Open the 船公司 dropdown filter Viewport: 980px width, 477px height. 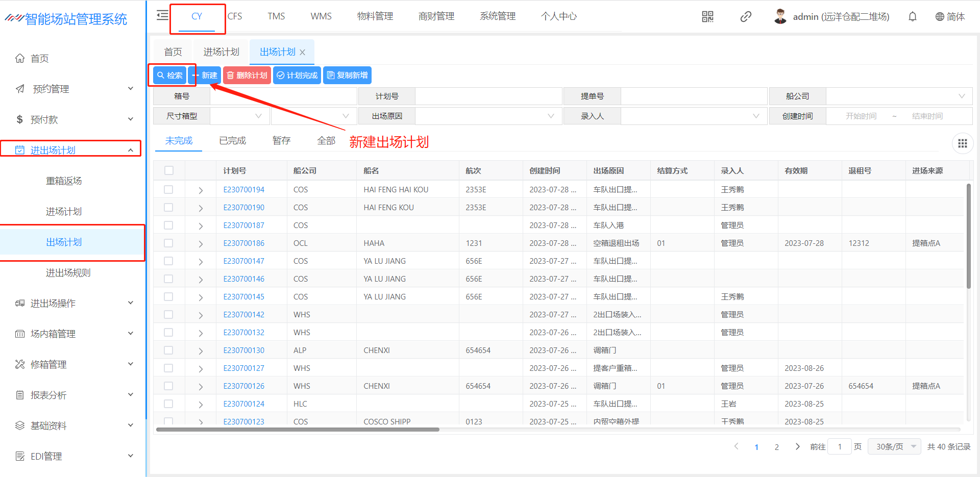point(898,96)
